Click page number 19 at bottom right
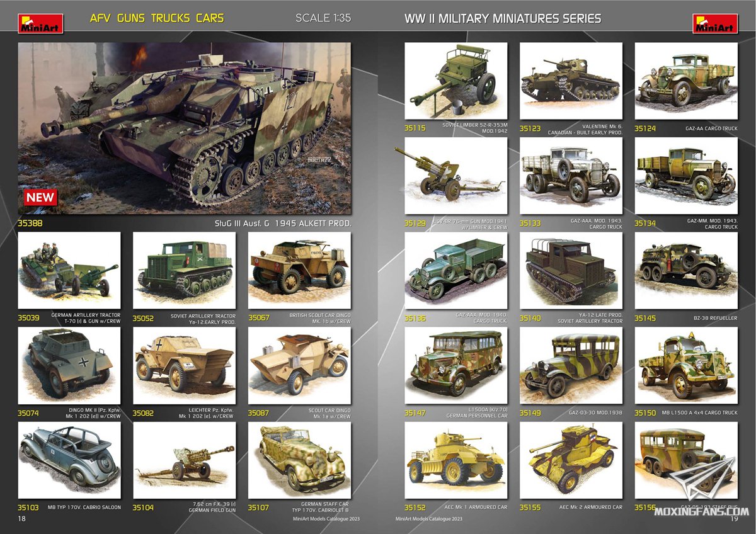The image size is (756, 534). (733, 519)
